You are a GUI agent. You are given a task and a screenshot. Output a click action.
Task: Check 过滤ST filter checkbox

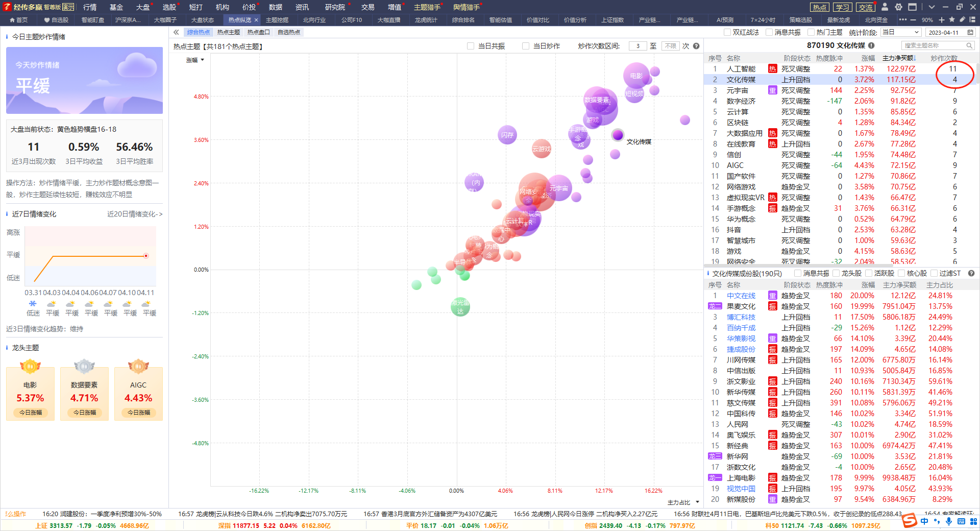934,273
